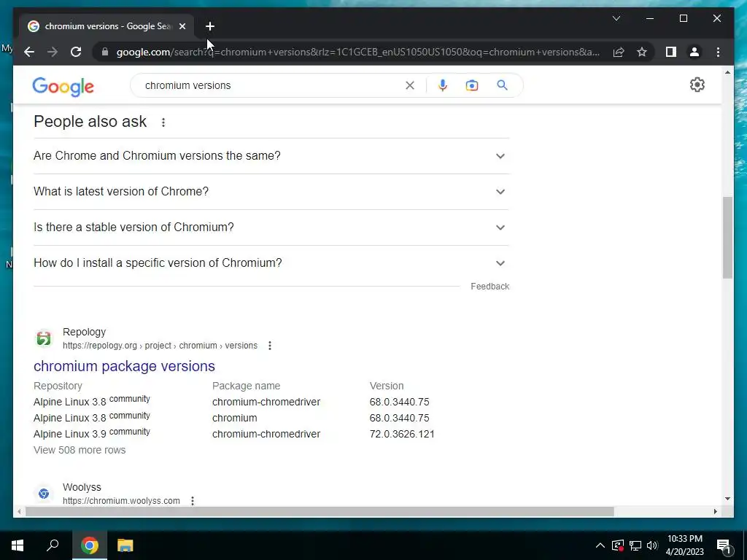Image resolution: width=747 pixels, height=560 pixels.
Task: Click scroll left arrow at bottom
Action: (x=19, y=512)
